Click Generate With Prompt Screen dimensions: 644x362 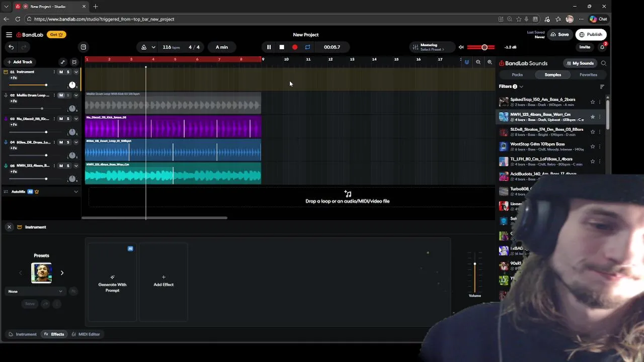pyautogui.click(x=112, y=283)
